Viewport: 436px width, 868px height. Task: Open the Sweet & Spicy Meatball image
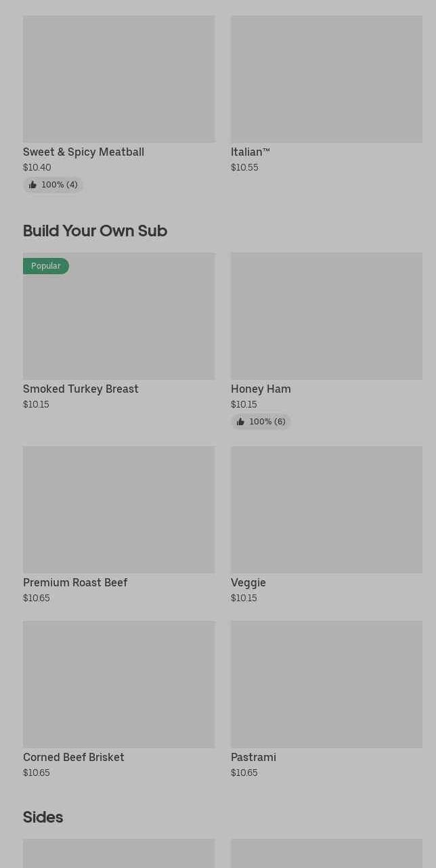pyautogui.click(x=118, y=79)
